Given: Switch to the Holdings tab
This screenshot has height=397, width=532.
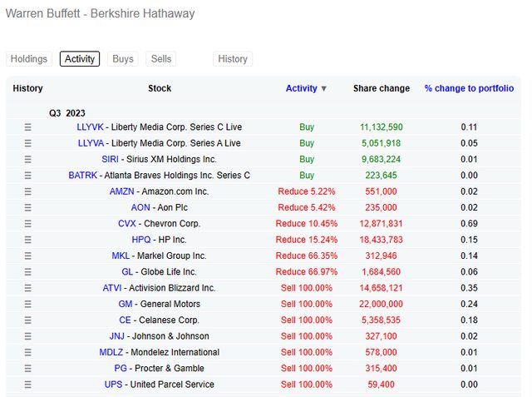Looking at the screenshot, I should pos(29,59).
